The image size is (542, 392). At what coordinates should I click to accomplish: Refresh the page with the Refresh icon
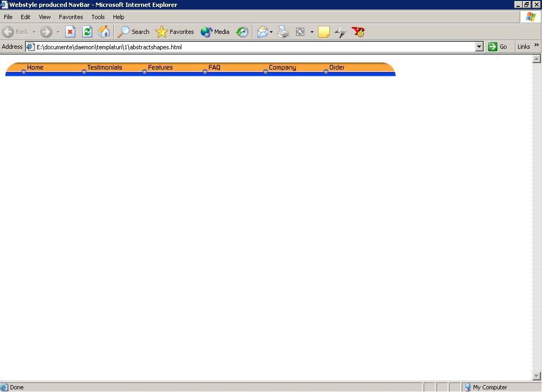pyautogui.click(x=87, y=32)
